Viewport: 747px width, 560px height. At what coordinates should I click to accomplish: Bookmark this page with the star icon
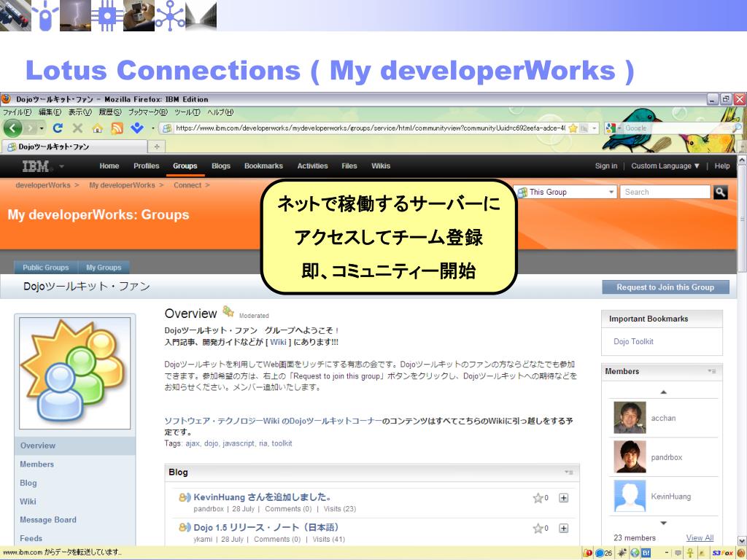573,128
